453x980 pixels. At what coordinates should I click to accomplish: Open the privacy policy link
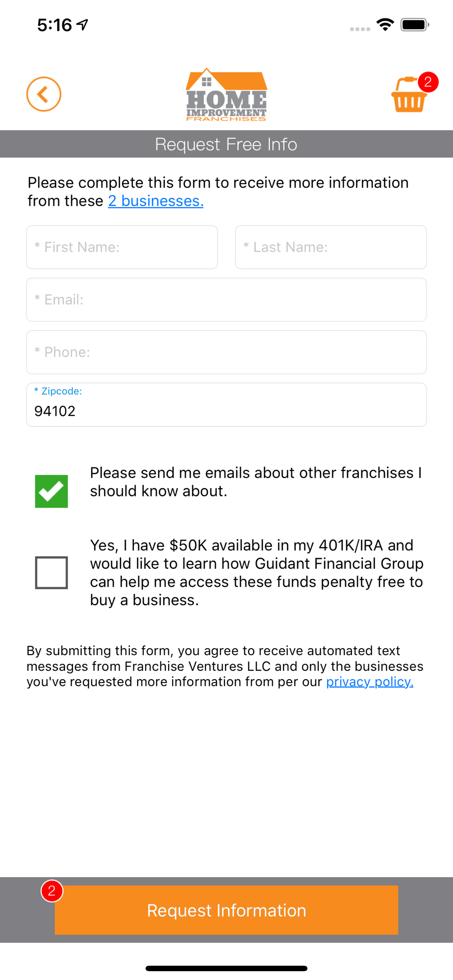[370, 682]
